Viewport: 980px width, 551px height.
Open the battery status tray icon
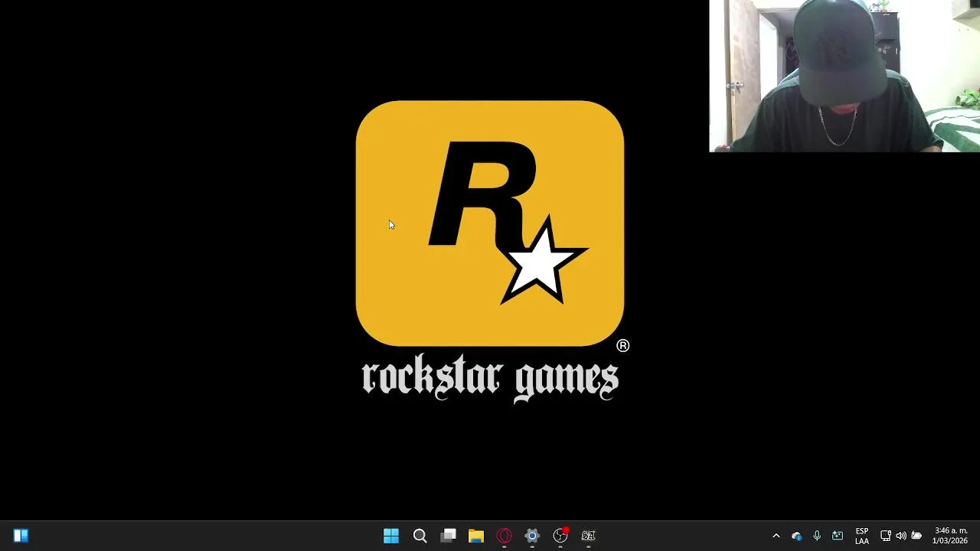click(916, 536)
